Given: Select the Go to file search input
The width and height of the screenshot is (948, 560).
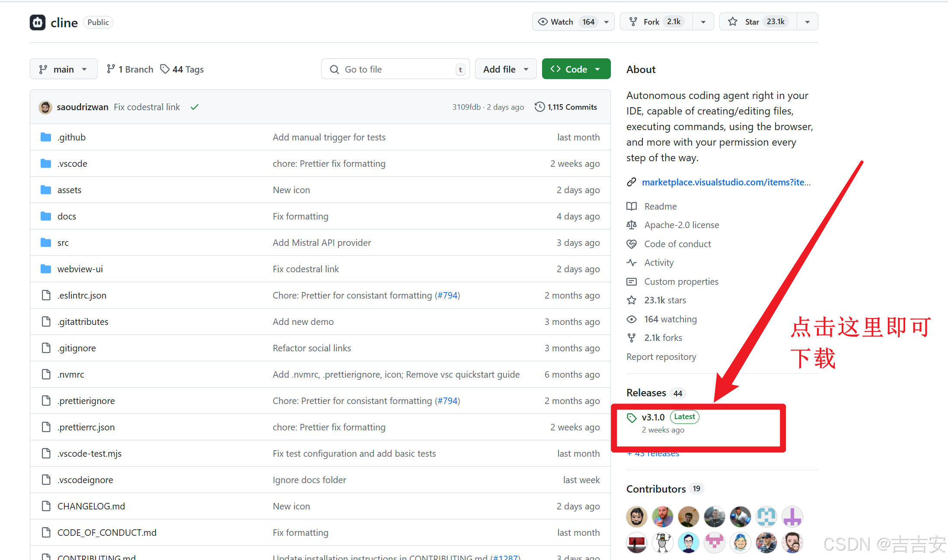Looking at the screenshot, I should click(x=394, y=69).
